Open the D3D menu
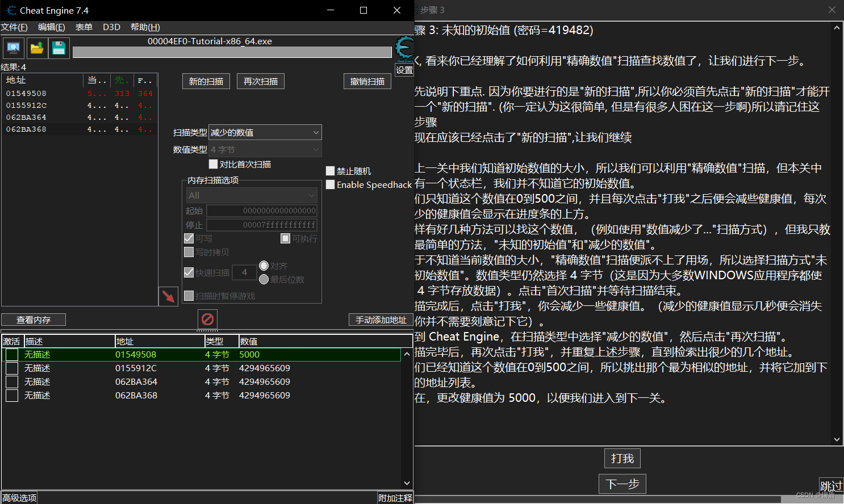The height and width of the screenshot is (504, 844). [111, 27]
